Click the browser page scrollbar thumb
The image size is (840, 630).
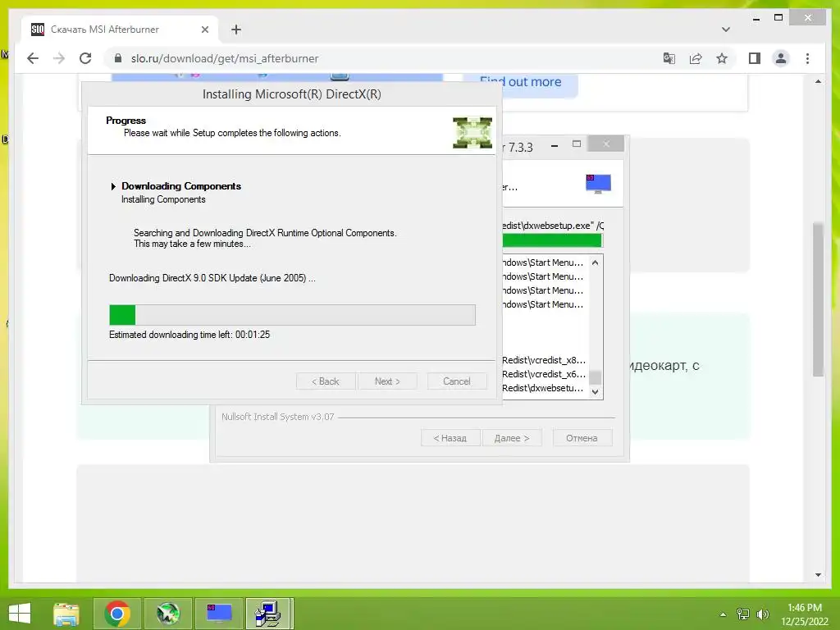click(818, 300)
